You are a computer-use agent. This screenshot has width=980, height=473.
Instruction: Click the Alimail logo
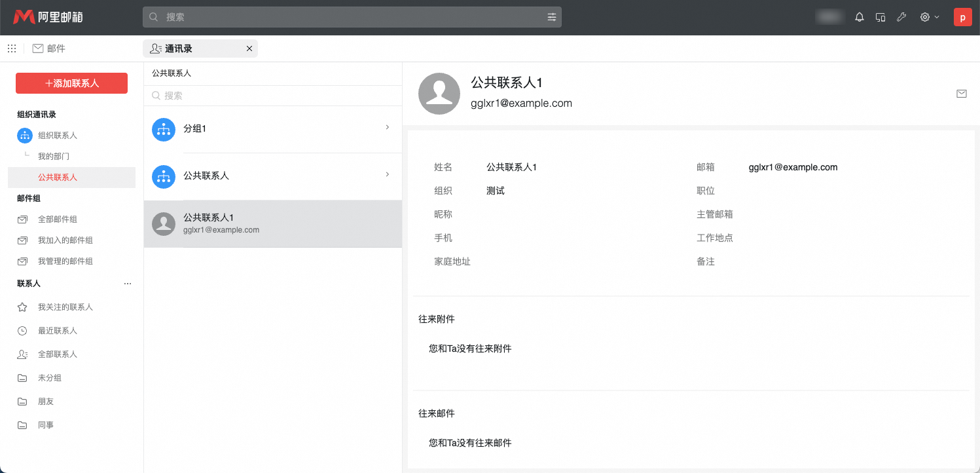(48, 17)
